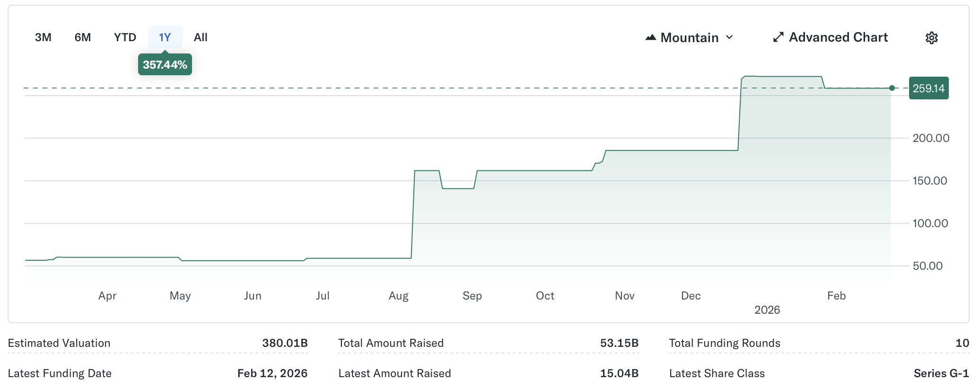Show the All time range

click(201, 37)
